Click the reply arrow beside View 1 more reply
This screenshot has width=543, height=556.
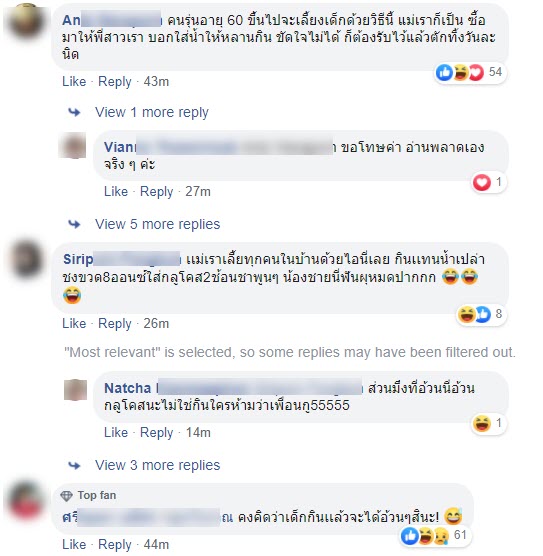click(74, 112)
